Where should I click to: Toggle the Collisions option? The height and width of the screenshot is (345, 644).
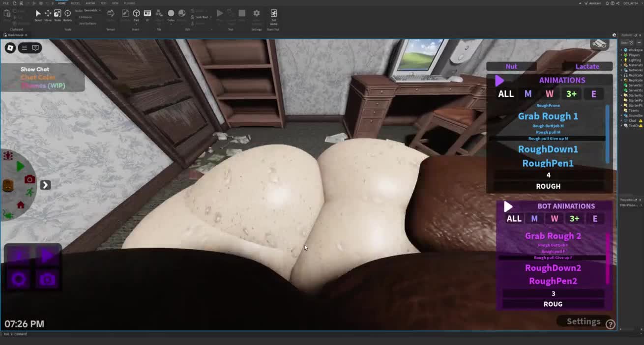click(86, 17)
